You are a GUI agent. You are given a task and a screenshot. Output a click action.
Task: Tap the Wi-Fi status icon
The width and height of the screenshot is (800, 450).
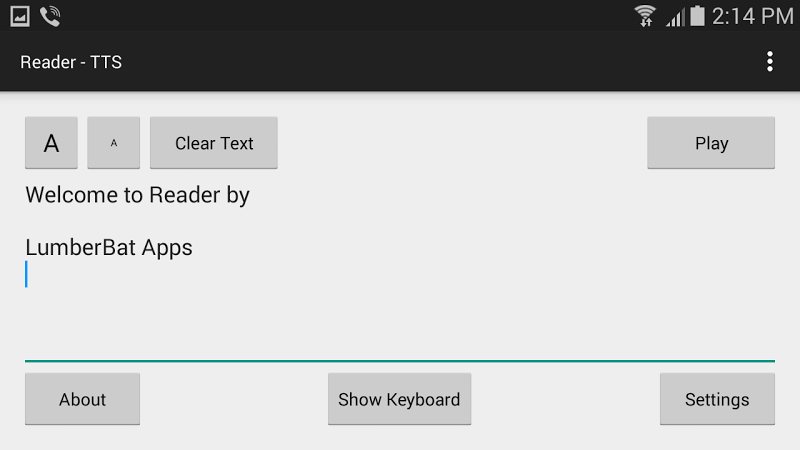645,15
